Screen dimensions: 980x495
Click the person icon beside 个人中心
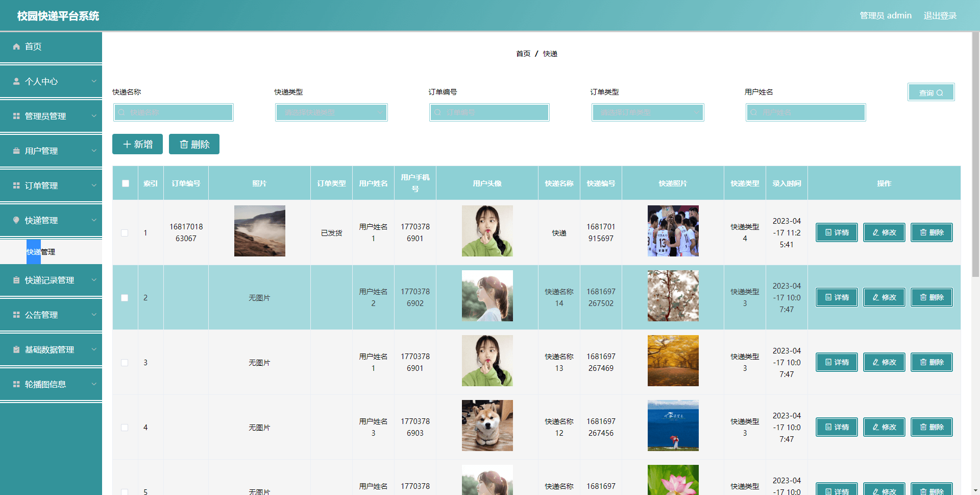(16, 81)
